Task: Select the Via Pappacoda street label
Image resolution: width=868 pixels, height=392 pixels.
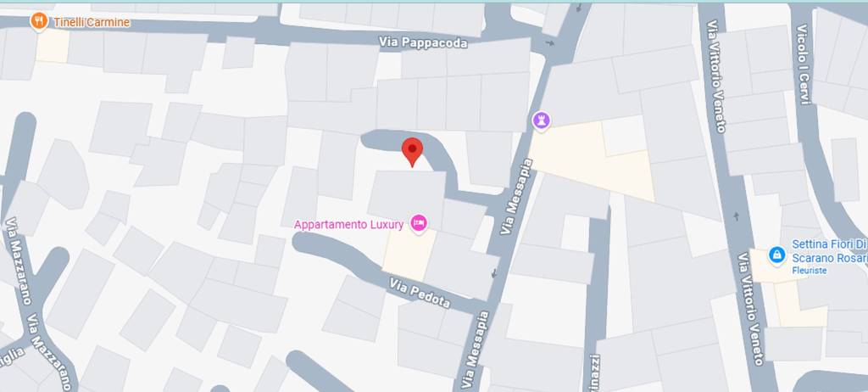Action: [x=423, y=42]
